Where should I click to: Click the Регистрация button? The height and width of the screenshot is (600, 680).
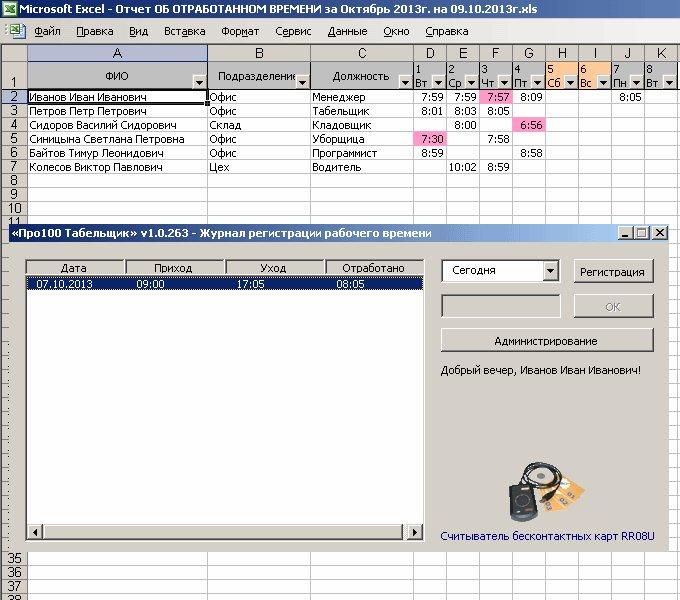pyautogui.click(x=613, y=272)
